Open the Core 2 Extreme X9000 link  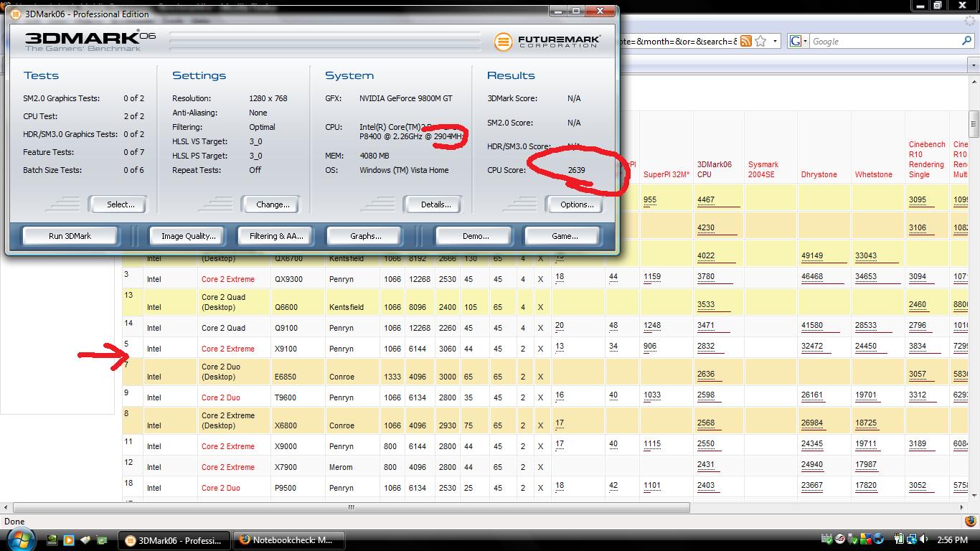228,446
